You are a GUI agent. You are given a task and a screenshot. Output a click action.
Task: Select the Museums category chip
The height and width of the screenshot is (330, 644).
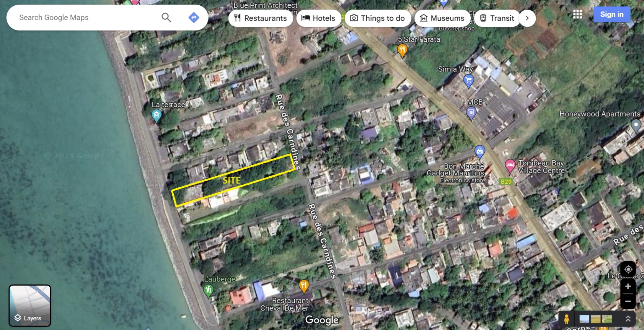click(443, 18)
